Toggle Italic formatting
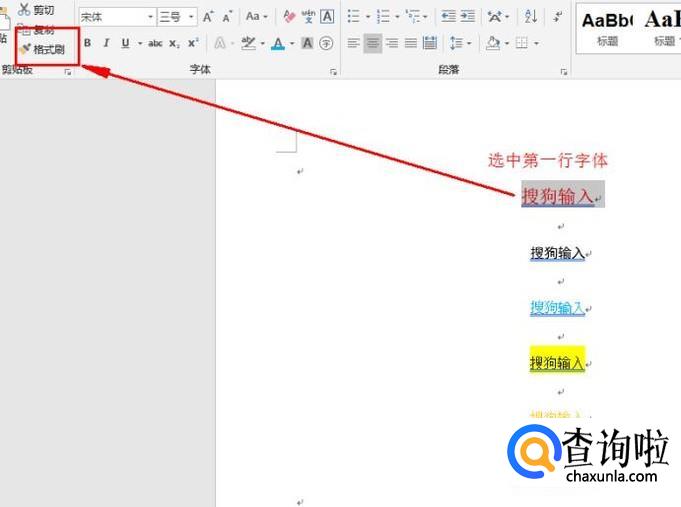The width and height of the screenshot is (681, 507). coord(106,43)
